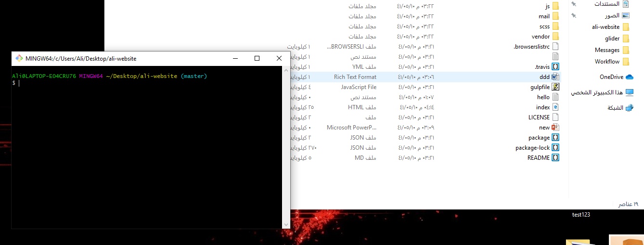The image size is (644, 245).
Task: Click the ٠١:٠٧ م date cell
Action: 417,97
